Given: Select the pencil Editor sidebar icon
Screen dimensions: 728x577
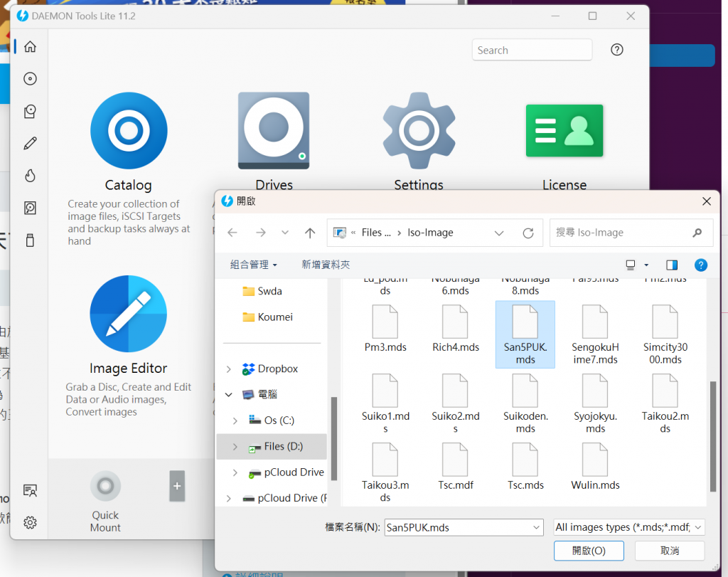Looking at the screenshot, I should click(30, 144).
